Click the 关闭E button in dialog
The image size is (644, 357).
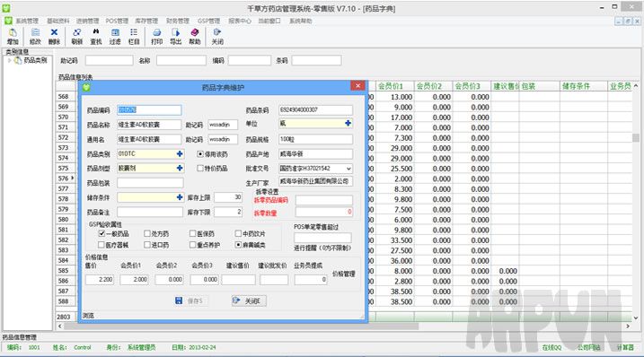click(249, 300)
